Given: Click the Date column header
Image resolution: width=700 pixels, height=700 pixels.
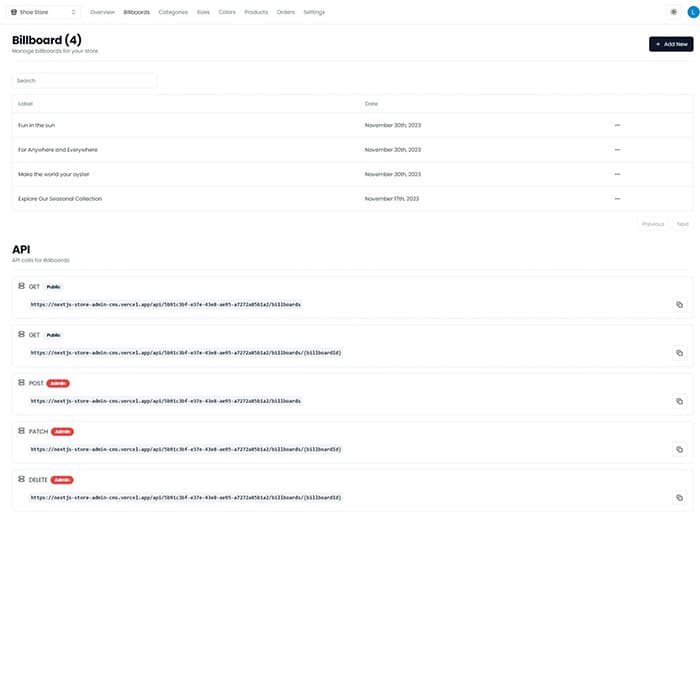Looking at the screenshot, I should coord(371,104).
